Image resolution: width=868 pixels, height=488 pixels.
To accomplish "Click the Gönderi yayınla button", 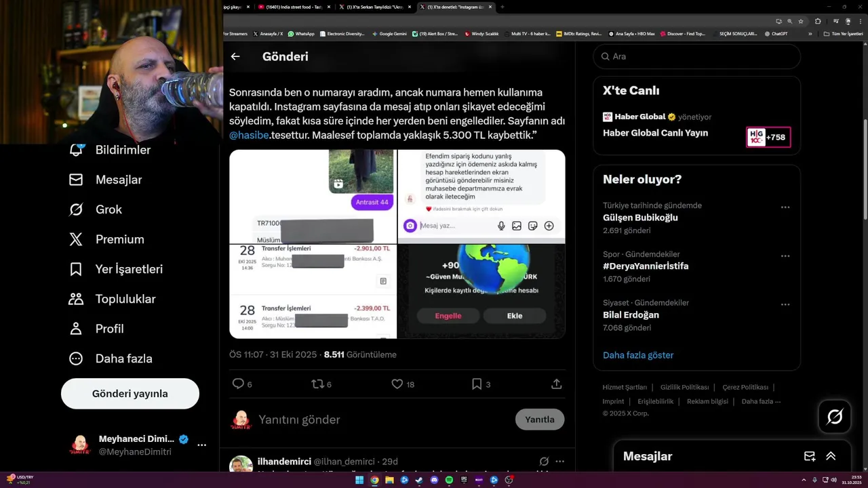I will tap(130, 394).
